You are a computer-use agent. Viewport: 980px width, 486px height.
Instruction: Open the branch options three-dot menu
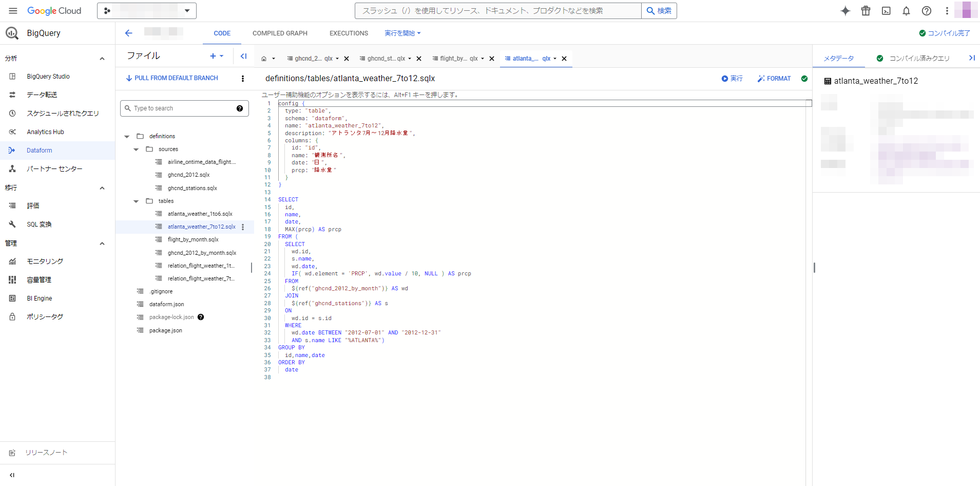coord(243,79)
